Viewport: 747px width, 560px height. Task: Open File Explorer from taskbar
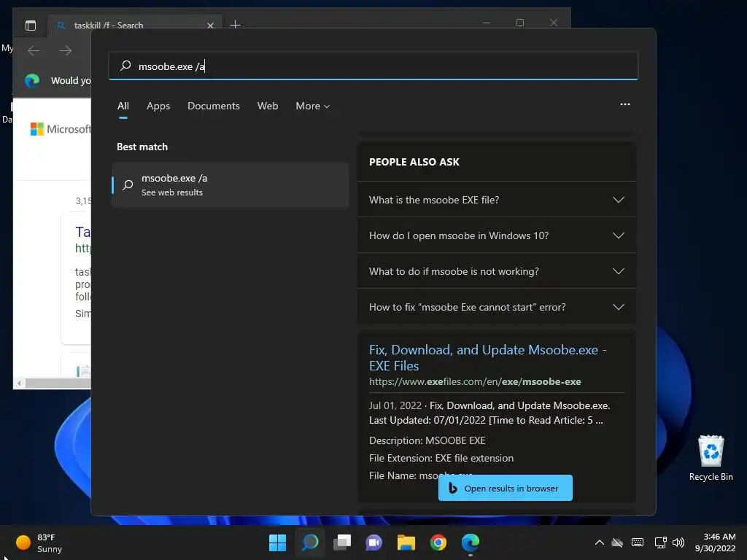[x=406, y=542]
